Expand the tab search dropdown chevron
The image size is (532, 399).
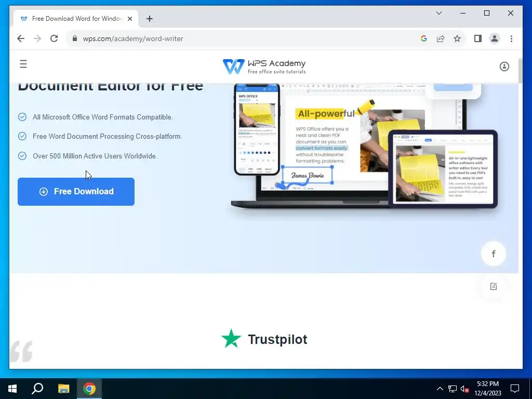438,13
